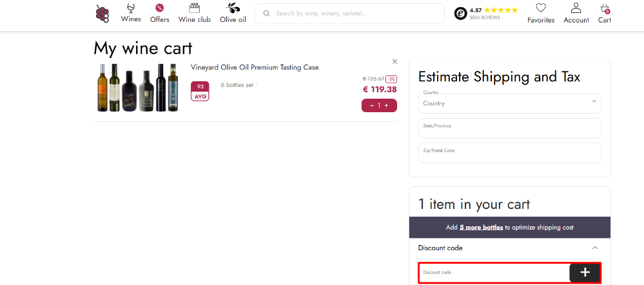Image resolution: width=644 pixels, height=285 pixels.
Task: Open the Olive oil category
Action: pyautogui.click(x=233, y=13)
